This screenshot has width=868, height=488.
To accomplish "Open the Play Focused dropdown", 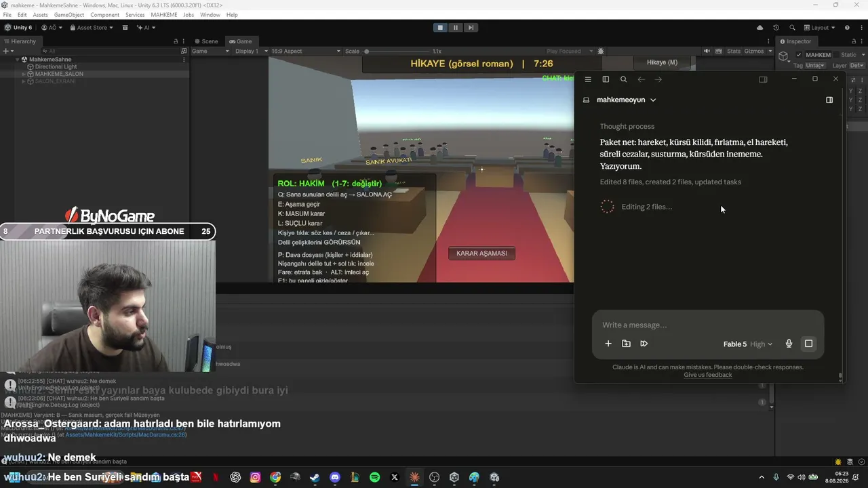I will point(569,51).
